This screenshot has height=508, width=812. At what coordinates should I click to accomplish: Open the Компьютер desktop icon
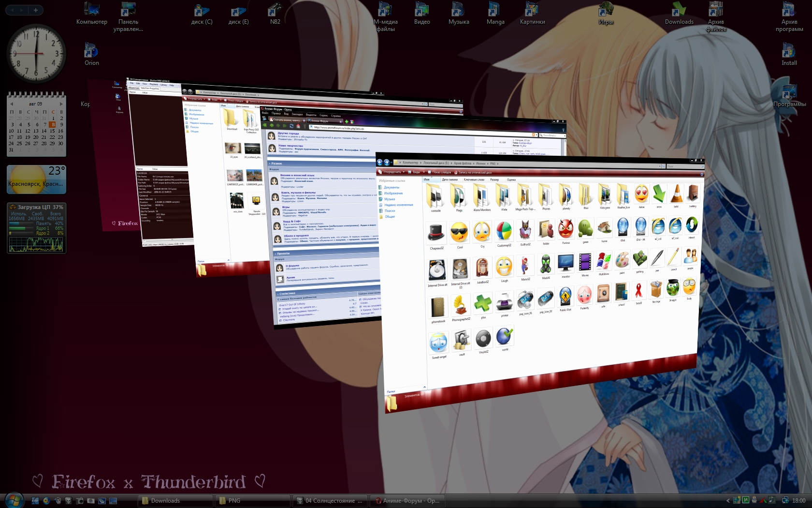tap(91, 14)
